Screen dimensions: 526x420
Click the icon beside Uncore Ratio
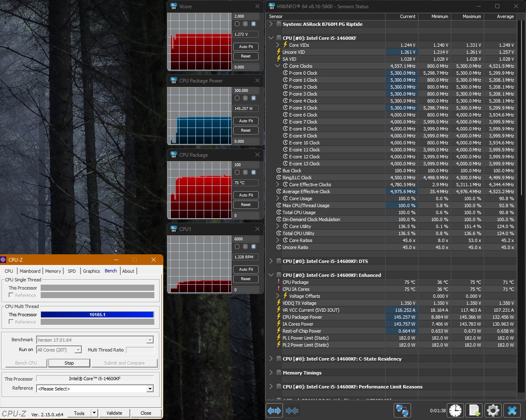point(279,247)
